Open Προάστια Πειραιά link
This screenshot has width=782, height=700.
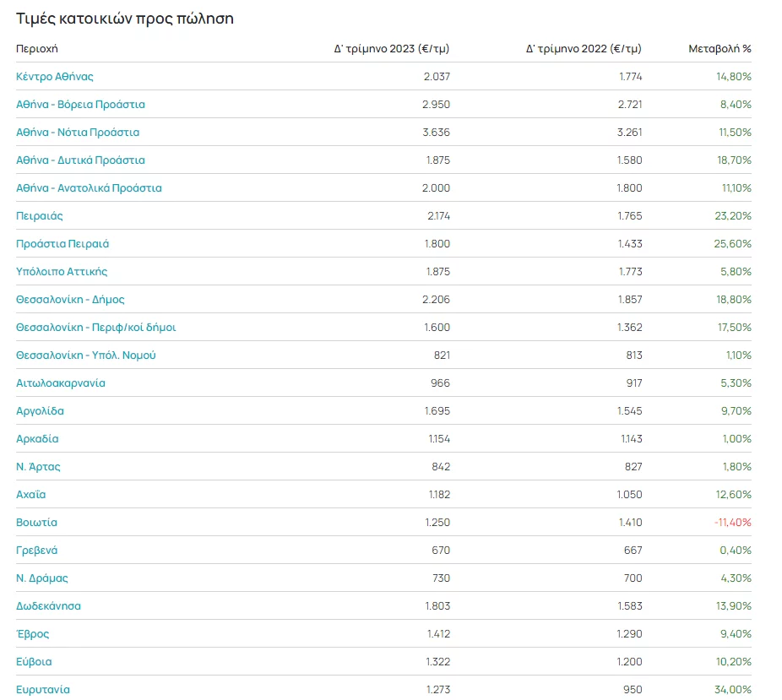pyautogui.click(x=62, y=244)
